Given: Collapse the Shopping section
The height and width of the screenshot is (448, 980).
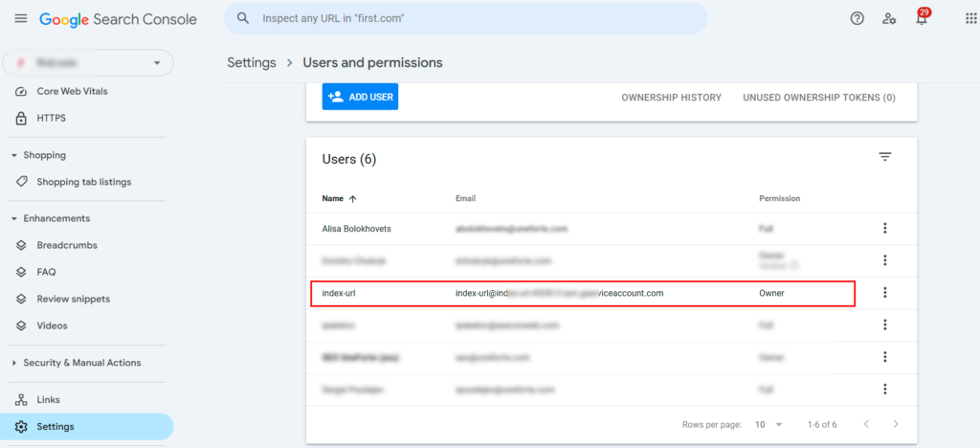Looking at the screenshot, I should coord(14,155).
